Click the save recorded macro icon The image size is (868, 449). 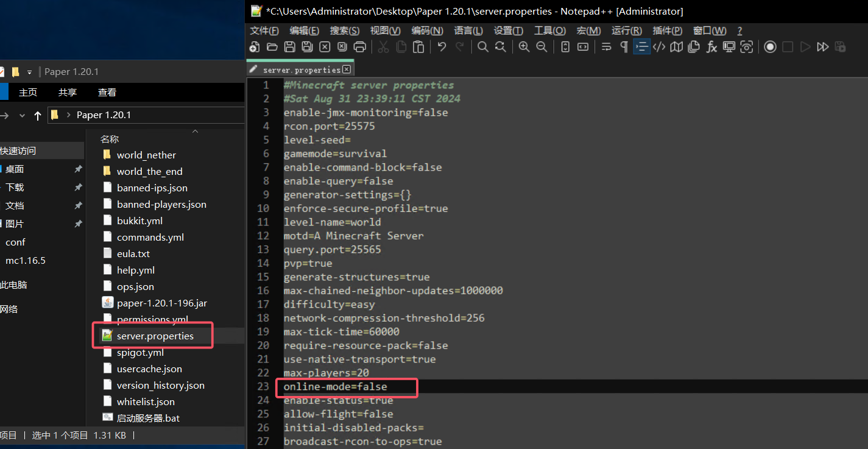[x=841, y=47]
